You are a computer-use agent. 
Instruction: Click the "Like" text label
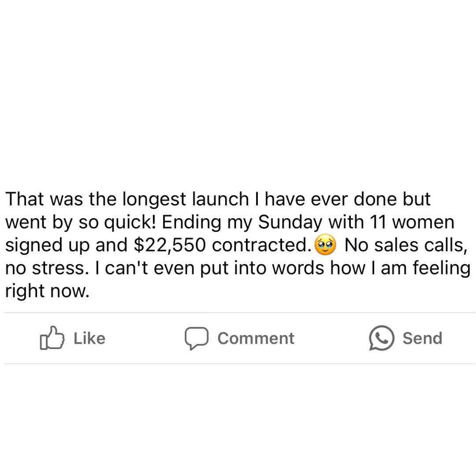coord(89,338)
